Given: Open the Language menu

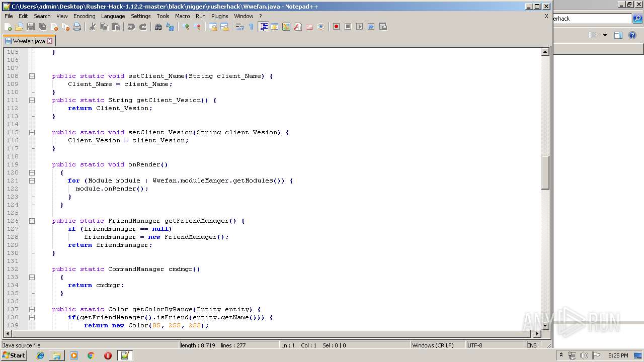Looking at the screenshot, I should [113, 16].
